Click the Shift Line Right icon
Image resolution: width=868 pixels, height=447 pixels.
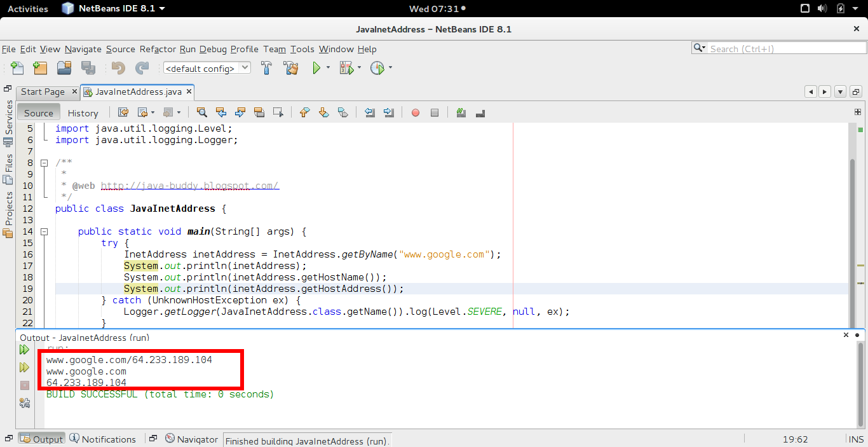click(389, 113)
